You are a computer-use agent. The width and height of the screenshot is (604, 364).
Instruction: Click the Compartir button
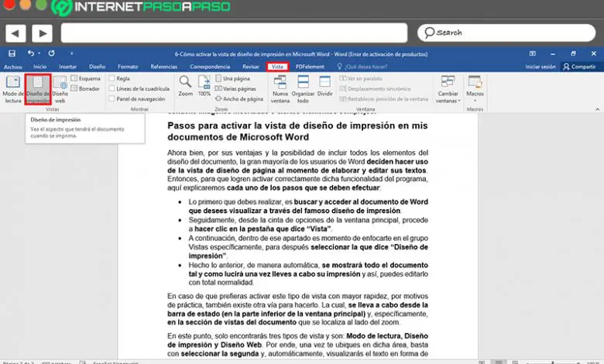click(x=579, y=67)
